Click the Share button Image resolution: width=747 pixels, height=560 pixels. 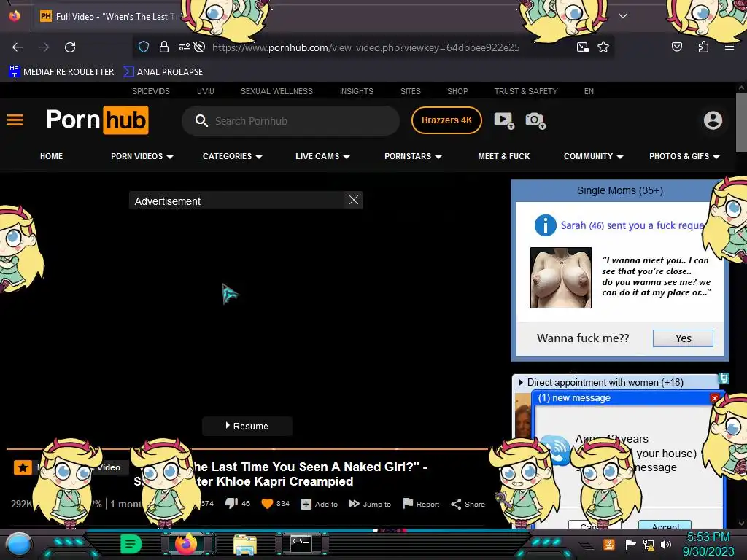(468, 504)
